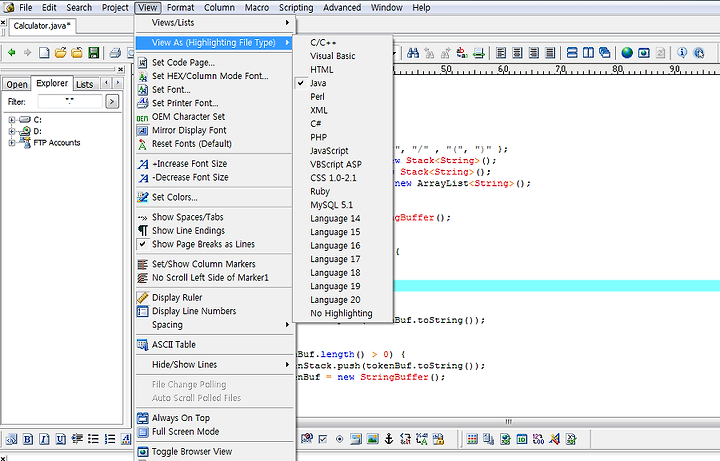Choose Set Code Page in the View menu
Viewport: 720px width, 461px height.
[214, 62]
